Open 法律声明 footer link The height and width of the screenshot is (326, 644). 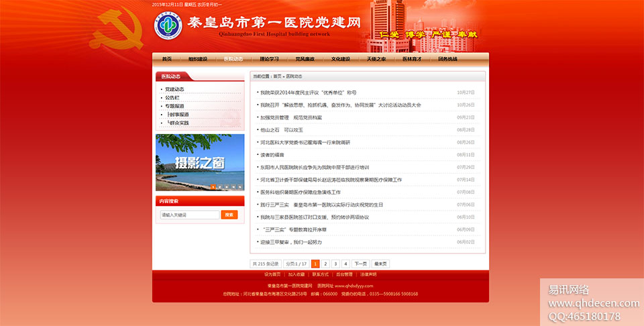[x=368, y=274]
